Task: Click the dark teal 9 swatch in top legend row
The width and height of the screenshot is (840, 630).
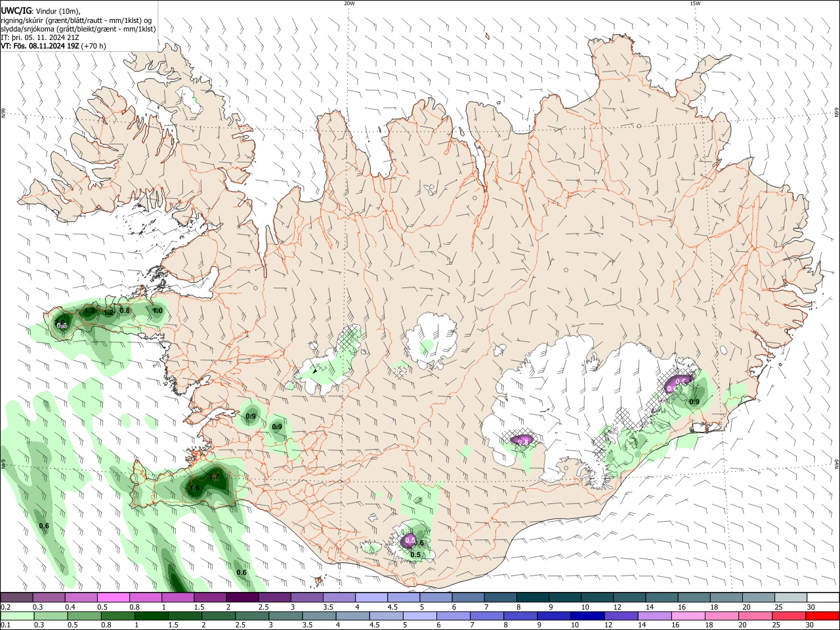Action: tap(565, 598)
